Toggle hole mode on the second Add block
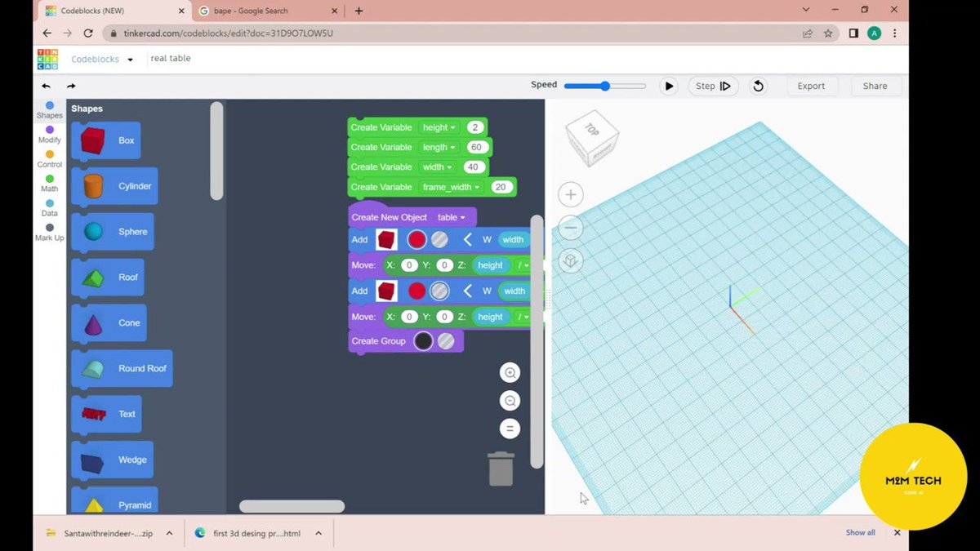This screenshot has height=551, width=980. 439,291
